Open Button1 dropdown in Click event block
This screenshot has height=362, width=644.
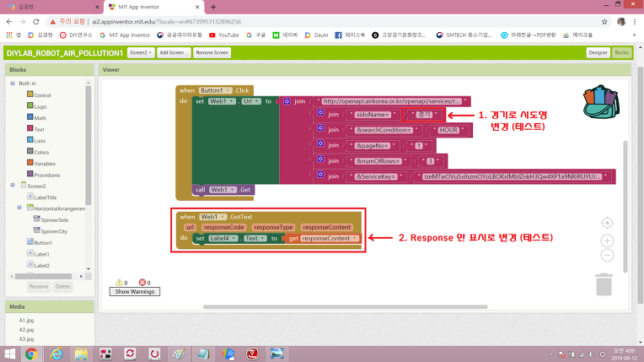[216, 90]
